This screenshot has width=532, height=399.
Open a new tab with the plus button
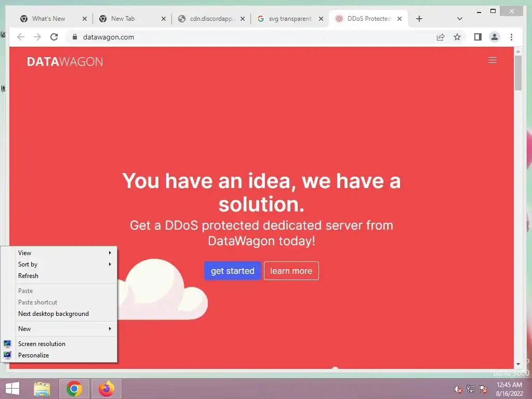point(419,19)
